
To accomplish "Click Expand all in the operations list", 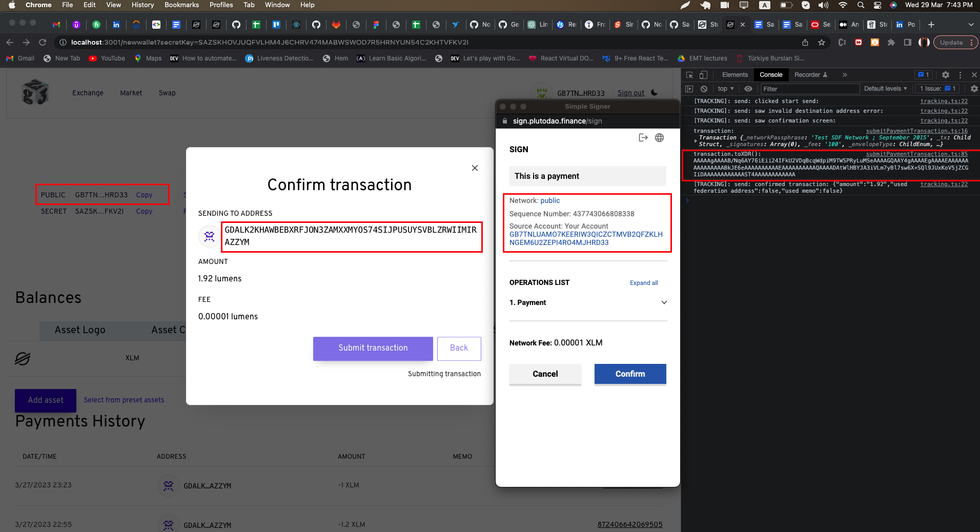I will pyautogui.click(x=644, y=283).
